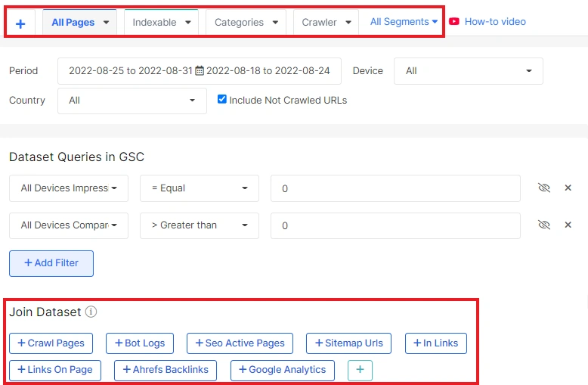Click the Country label
Screen dimensions: 588x385
coord(27,101)
